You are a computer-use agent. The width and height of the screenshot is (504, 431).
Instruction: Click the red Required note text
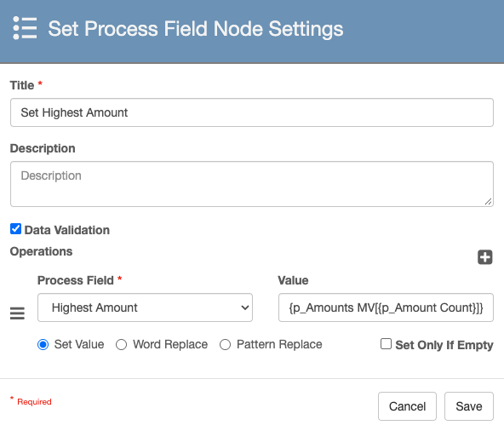pyautogui.click(x=34, y=402)
